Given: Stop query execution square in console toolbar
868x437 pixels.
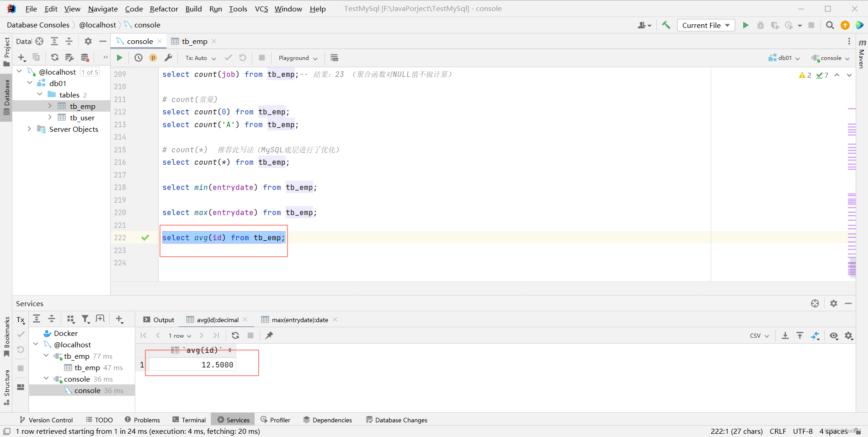Looking at the screenshot, I should pyautogui.click(x=262, y=58).
